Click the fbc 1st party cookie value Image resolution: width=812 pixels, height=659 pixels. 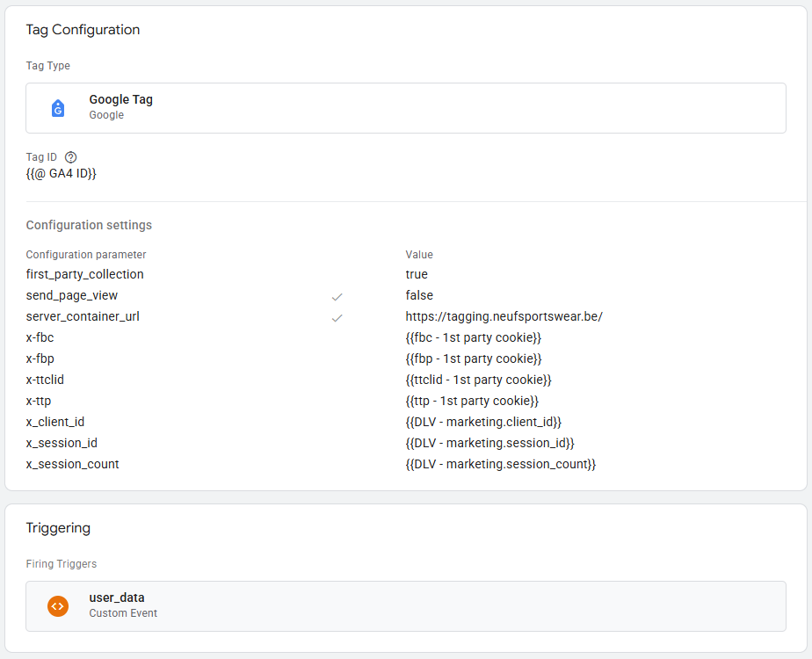pyautogui.click(x=474, y=337)
